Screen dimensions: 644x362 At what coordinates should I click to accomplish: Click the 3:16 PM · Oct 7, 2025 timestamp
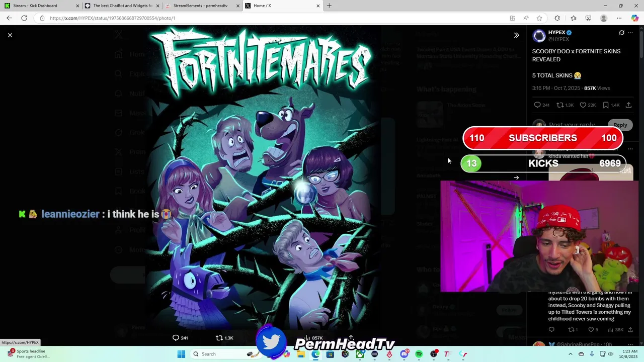(556, 88)
